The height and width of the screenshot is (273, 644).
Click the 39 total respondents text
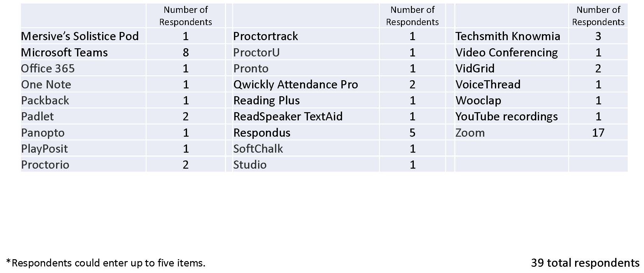[585, 263]
